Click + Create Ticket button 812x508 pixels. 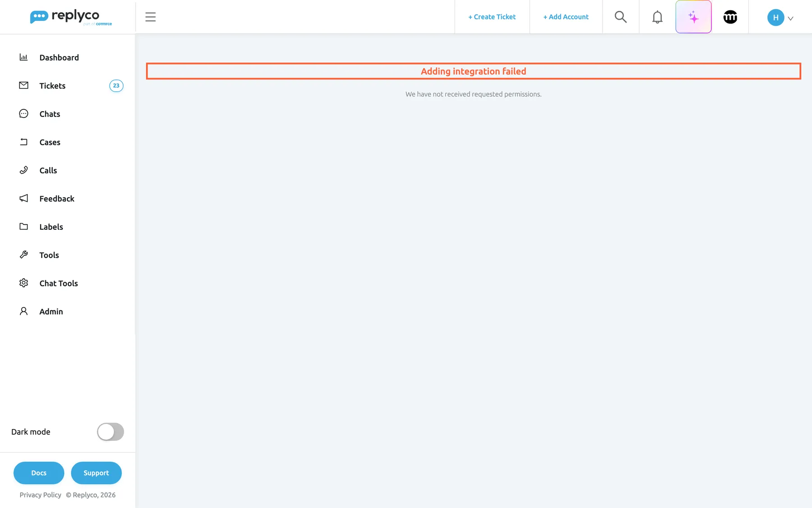point(492,17)
